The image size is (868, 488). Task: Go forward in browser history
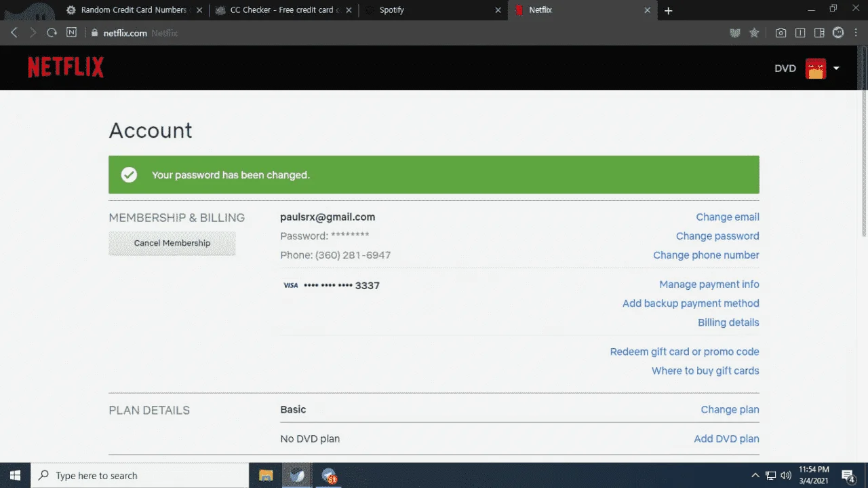tap(33, 33)
